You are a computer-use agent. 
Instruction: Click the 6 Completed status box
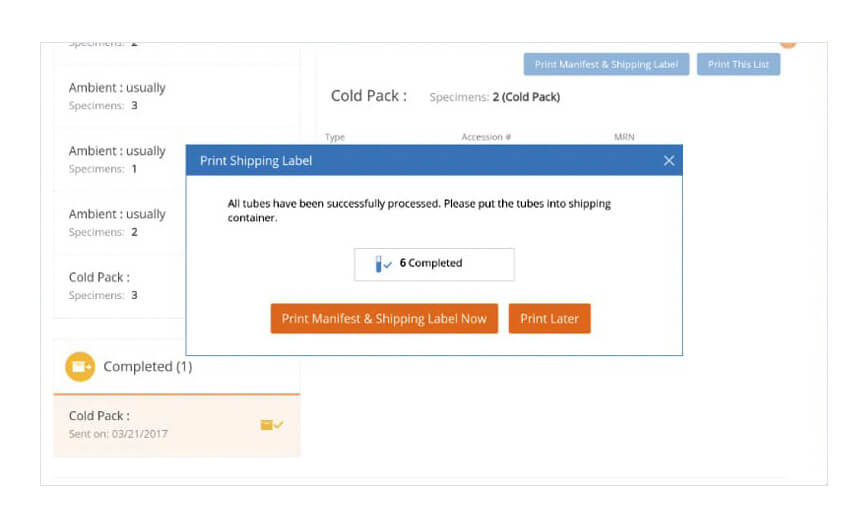coord(434,264)
